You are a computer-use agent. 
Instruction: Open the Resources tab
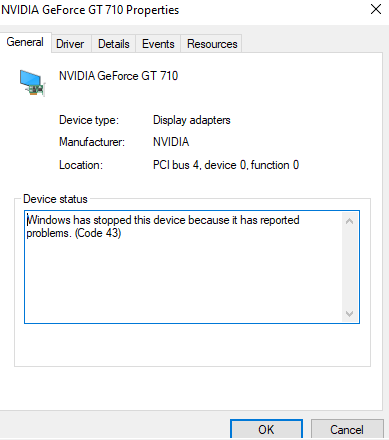(x=212, y=44)
